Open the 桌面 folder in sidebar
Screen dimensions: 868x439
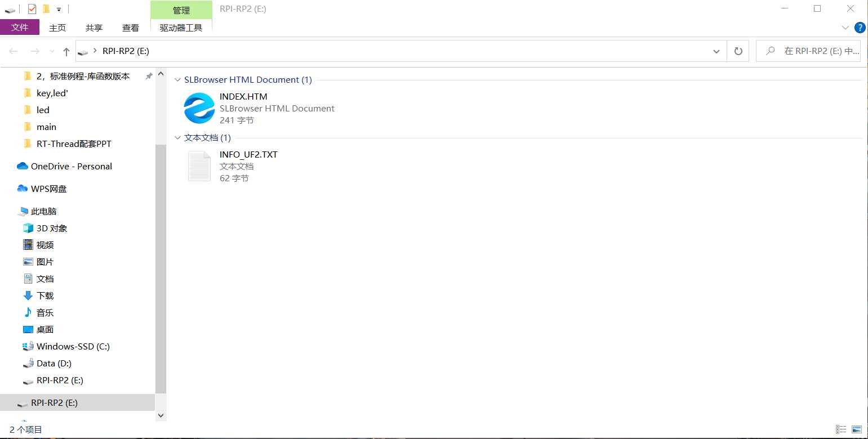45,329
